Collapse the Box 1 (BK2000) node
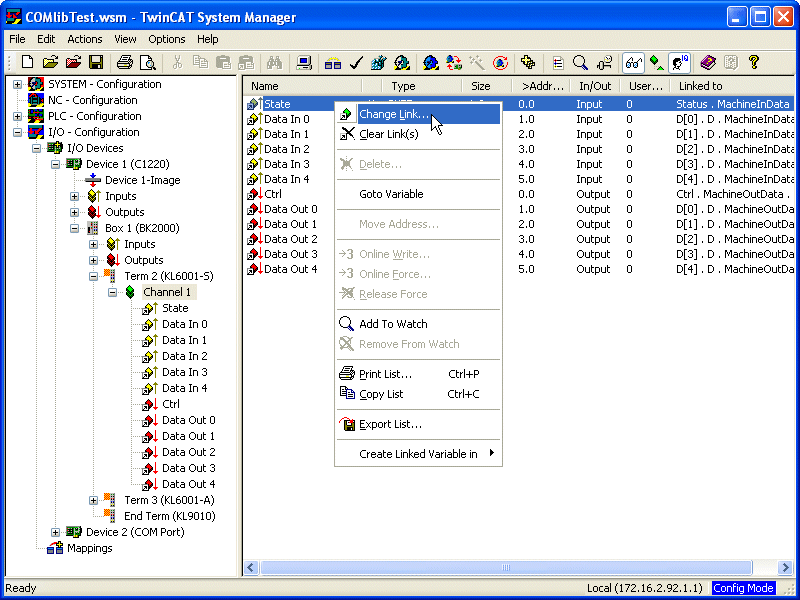Viewport: 800px width, 600px height. tap(74, 228)
